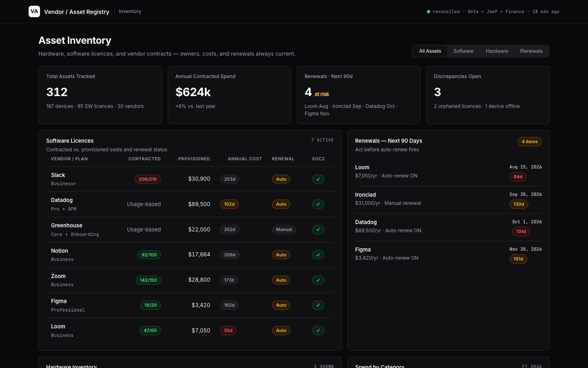Click the Figma 19/20 seats badge

point(151,305)
